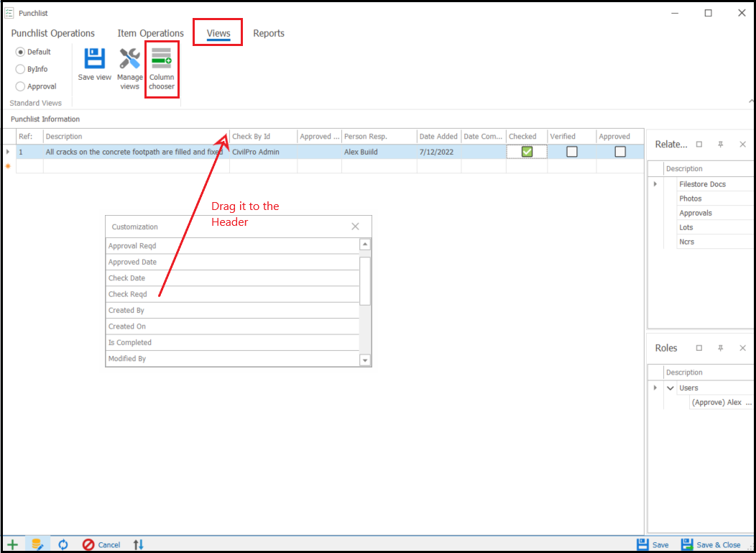Image resolution: width=756 pixels, height=553 pixels.
Task: Tick the Verified checkbox in row 1
Action: pyautogui.click(x=572, y=152)
